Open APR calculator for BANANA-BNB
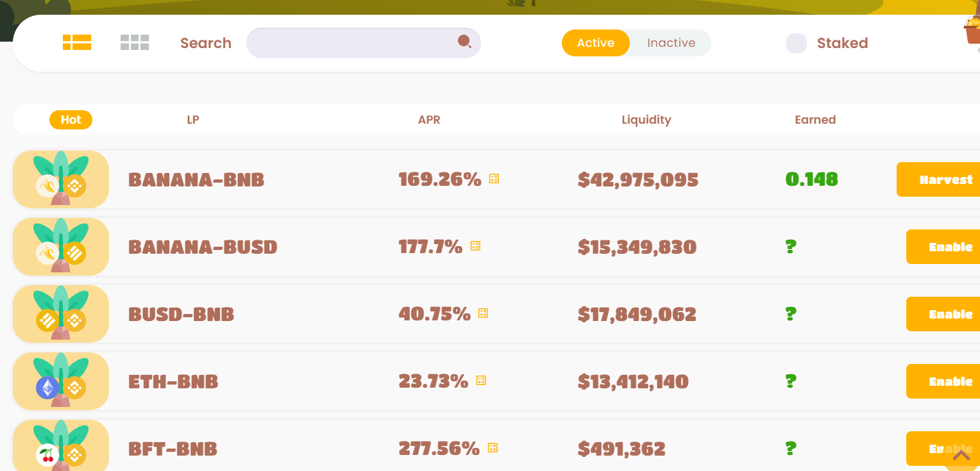980x471 pixels. [494, 179]
